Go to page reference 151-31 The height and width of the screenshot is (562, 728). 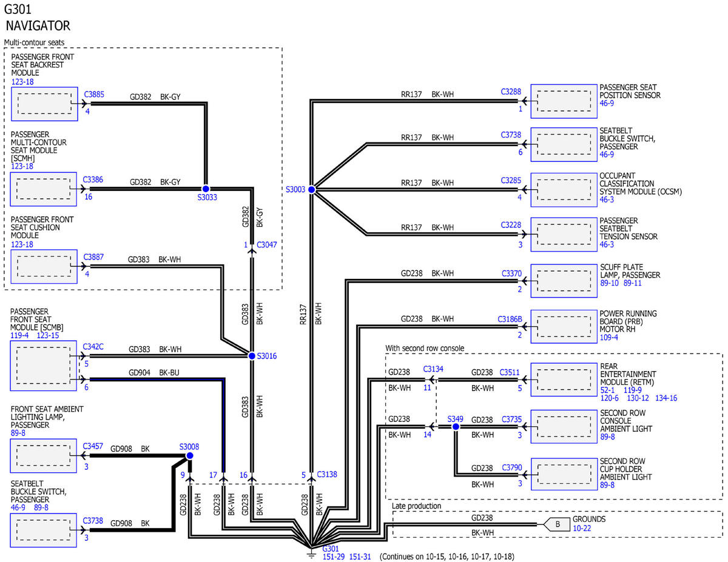coord(360,556)
